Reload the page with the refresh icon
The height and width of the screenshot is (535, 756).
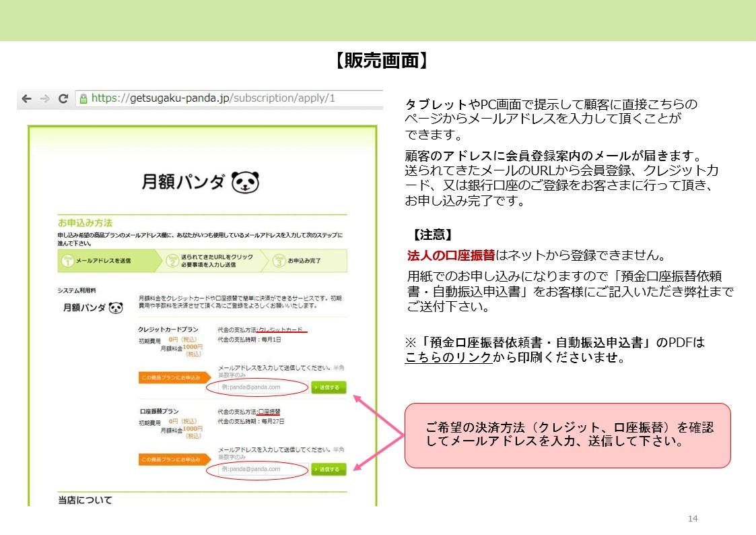pyautogui.click(x=63, y=99)
